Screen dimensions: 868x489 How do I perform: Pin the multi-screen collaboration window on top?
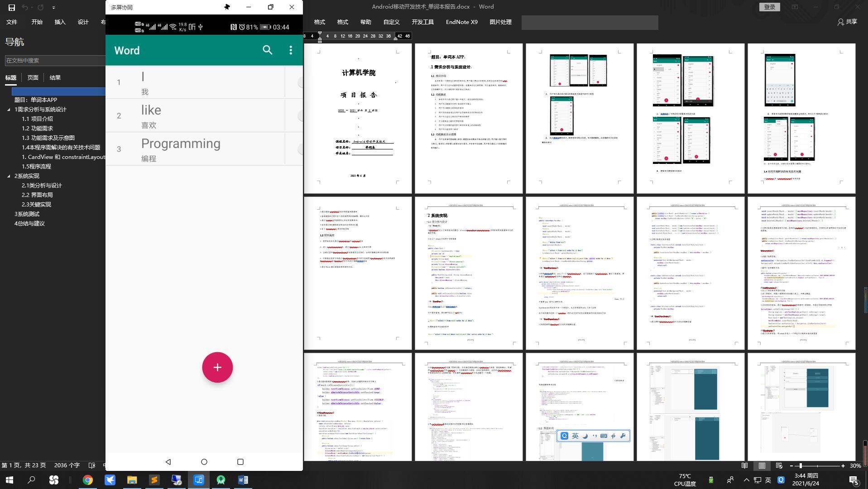(227, 7)
